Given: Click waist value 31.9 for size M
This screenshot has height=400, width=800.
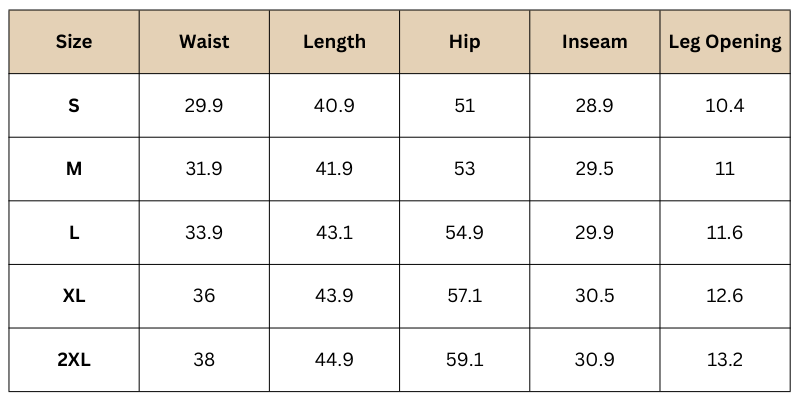Looking at the screenshot, I should (x=204, y=169).
